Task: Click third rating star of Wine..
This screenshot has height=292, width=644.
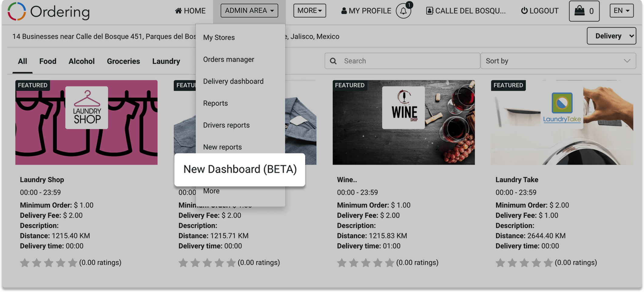Action: [x=366, y=263]
